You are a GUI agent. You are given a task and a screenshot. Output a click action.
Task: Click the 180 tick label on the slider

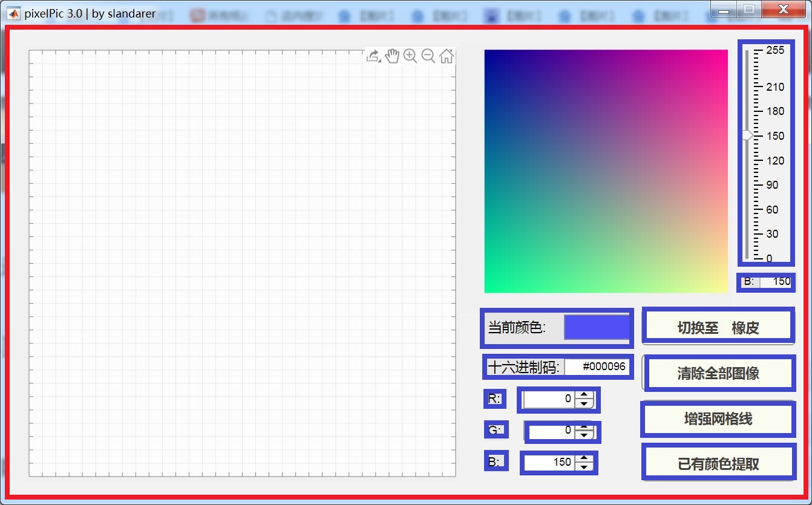click(775, 111)
